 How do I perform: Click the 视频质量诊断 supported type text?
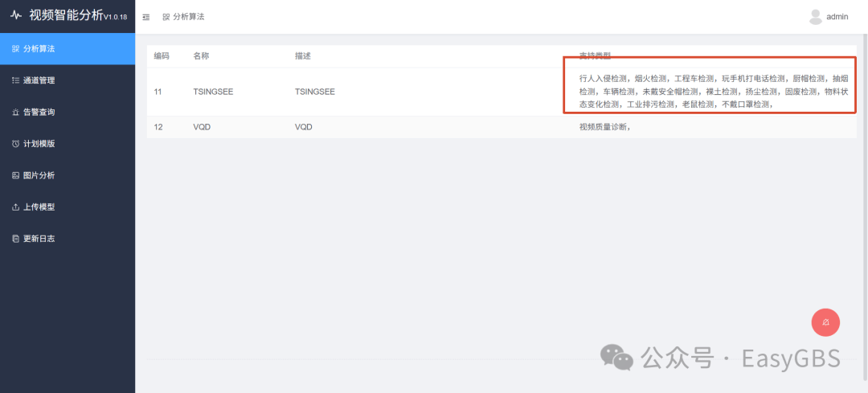pos(602,127)
